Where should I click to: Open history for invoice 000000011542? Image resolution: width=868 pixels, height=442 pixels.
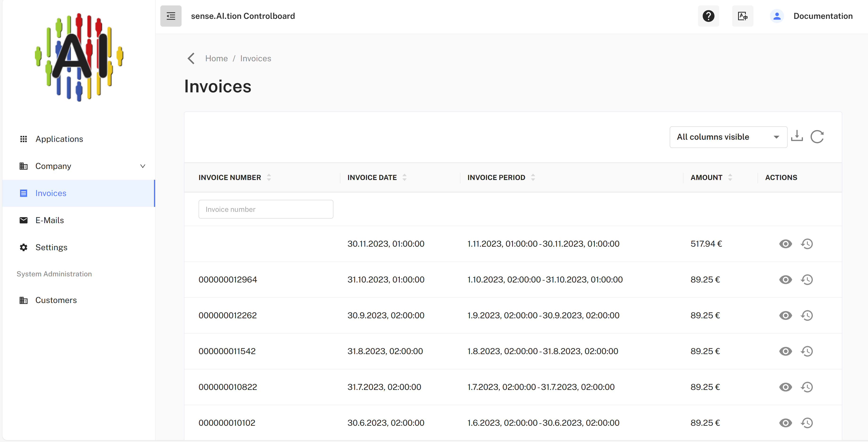point(807,351)
